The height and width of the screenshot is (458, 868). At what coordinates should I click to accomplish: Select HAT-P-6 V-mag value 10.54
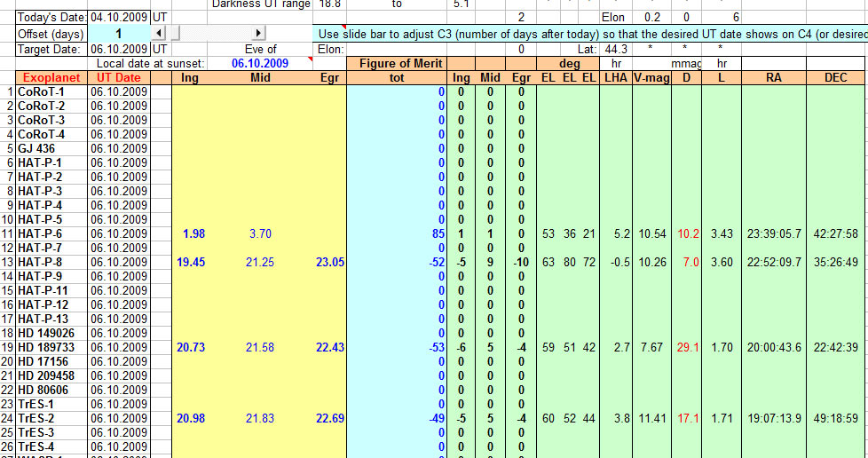coord(651,233)
